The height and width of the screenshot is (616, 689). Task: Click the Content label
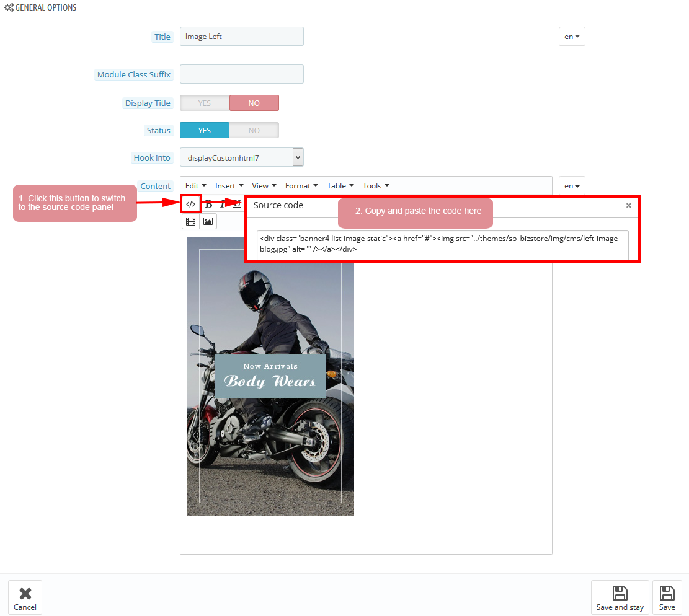[x=155, y=186]
